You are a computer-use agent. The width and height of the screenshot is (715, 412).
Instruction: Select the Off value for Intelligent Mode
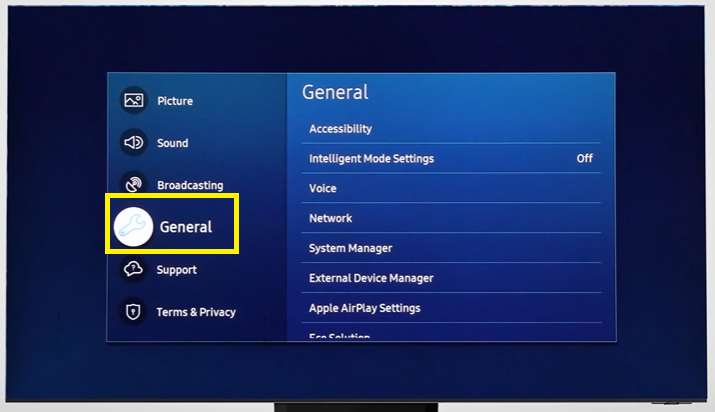click(585, 158)
